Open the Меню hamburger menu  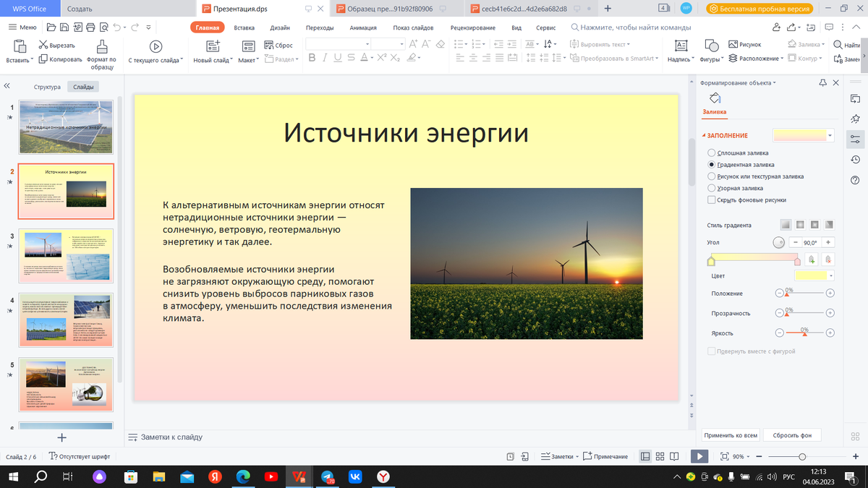[22, 27]
